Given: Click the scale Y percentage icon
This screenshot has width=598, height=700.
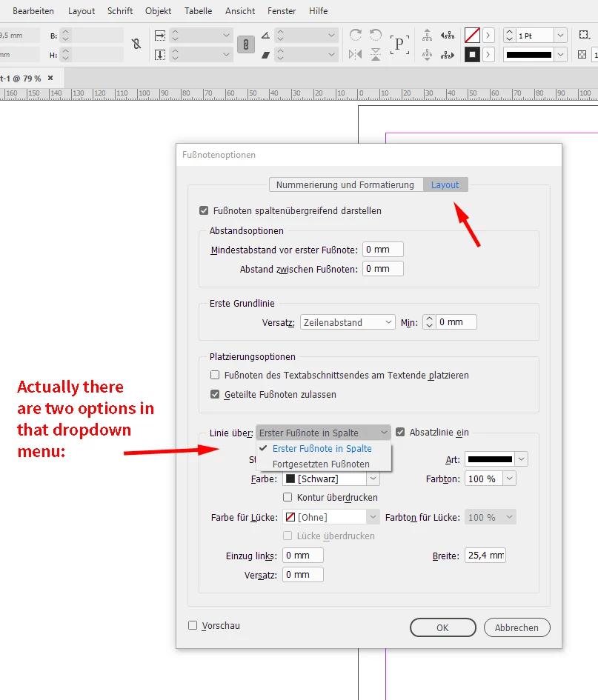Looking at the screenshot, I should pos(160,55).
